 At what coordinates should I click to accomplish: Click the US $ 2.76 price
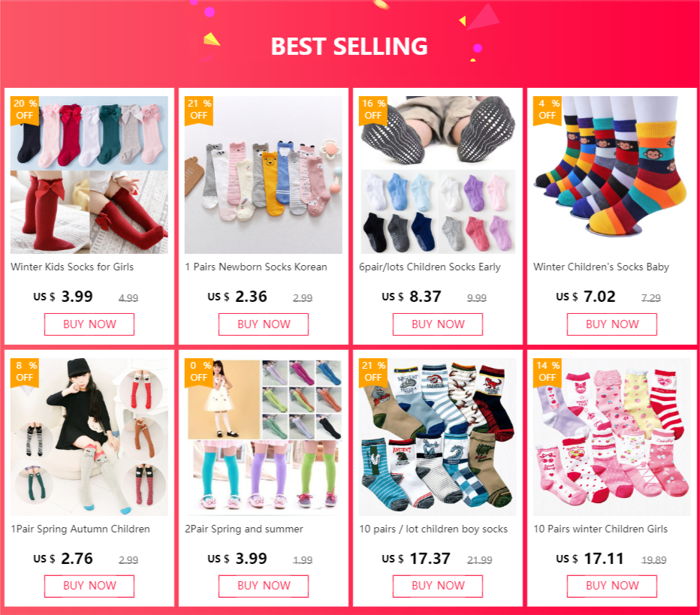(63, 559)
